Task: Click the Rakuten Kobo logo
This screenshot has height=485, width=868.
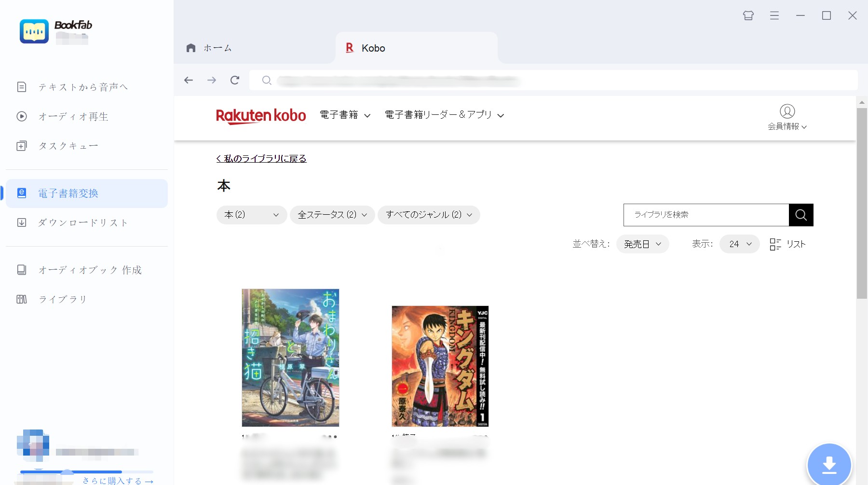Action: pyautogui.click(x=261, y=116)
